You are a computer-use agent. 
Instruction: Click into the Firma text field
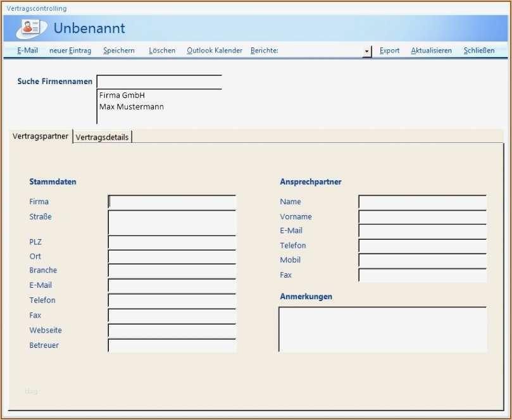click(172, 202)
